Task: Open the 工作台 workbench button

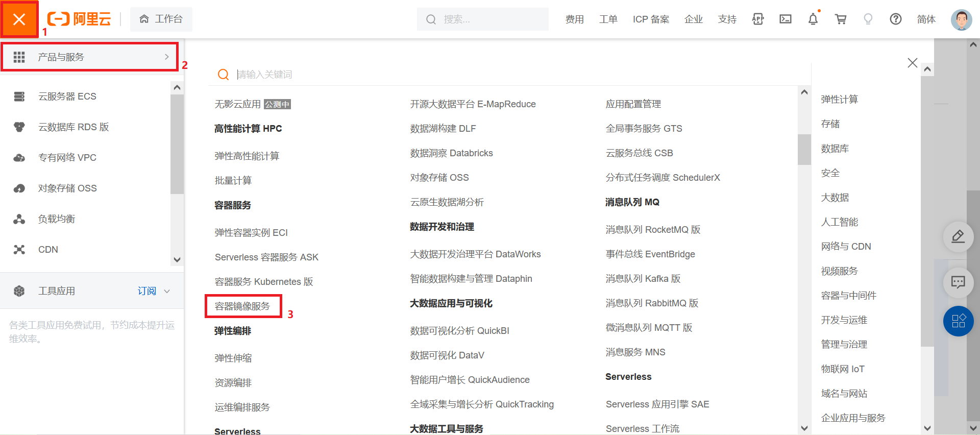Action: click(161, 19)
